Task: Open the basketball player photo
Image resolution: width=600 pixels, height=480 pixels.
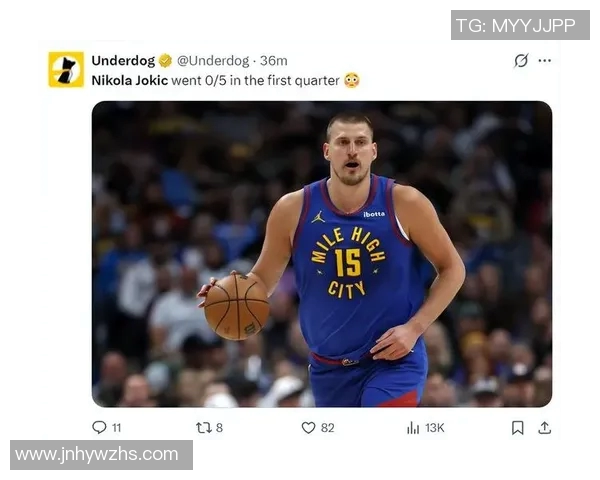Action: [322, 253]
